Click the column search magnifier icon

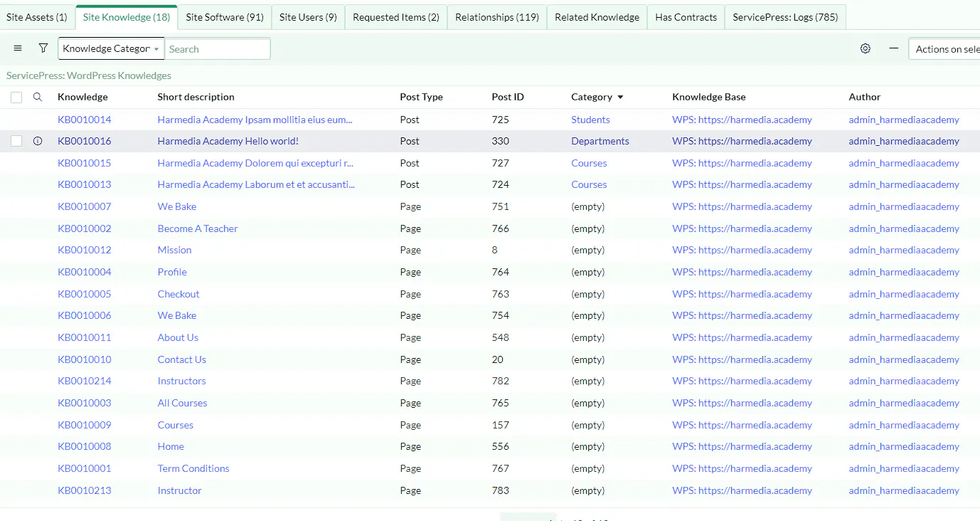click(x=38, y=97)
